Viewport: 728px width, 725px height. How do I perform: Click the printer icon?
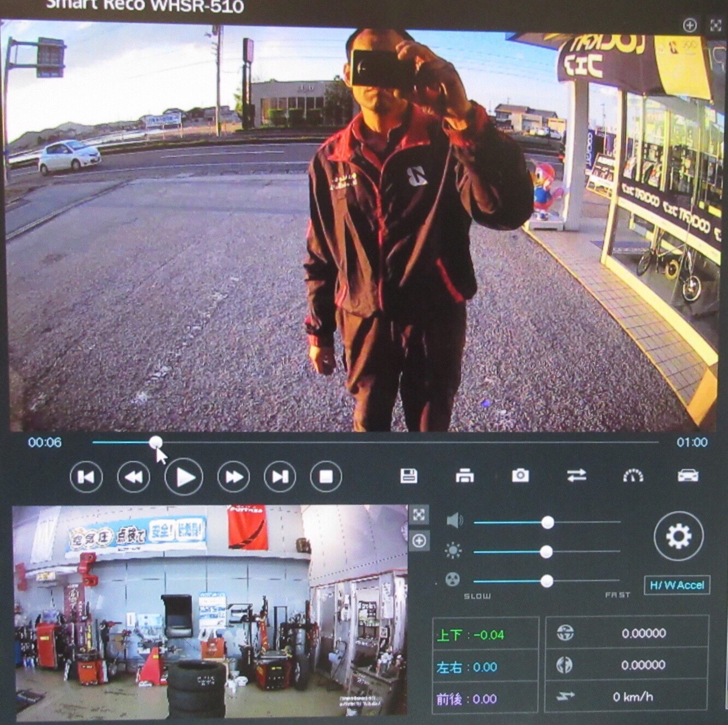coord(465,475)
